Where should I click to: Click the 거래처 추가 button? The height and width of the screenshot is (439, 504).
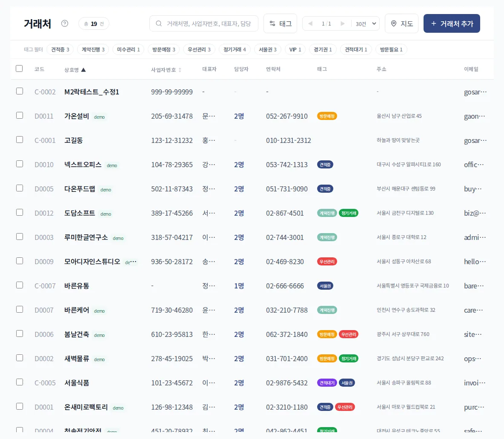(452, 23)
